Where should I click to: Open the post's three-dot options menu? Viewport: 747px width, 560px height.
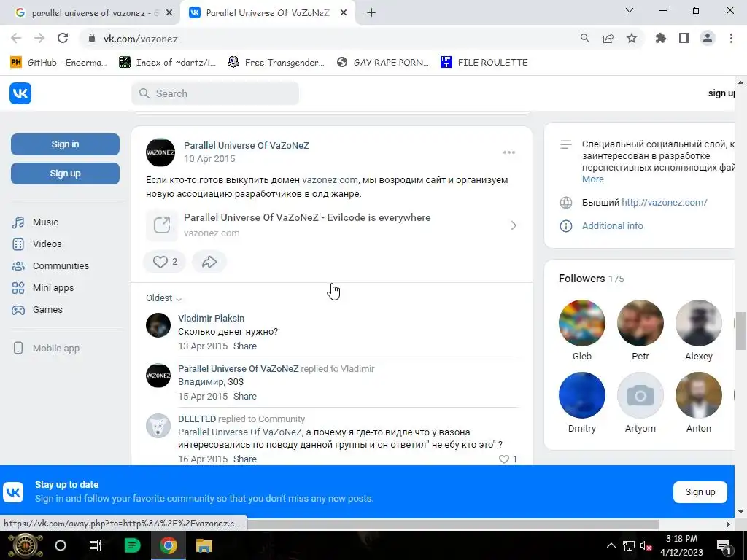coord(508,152)
